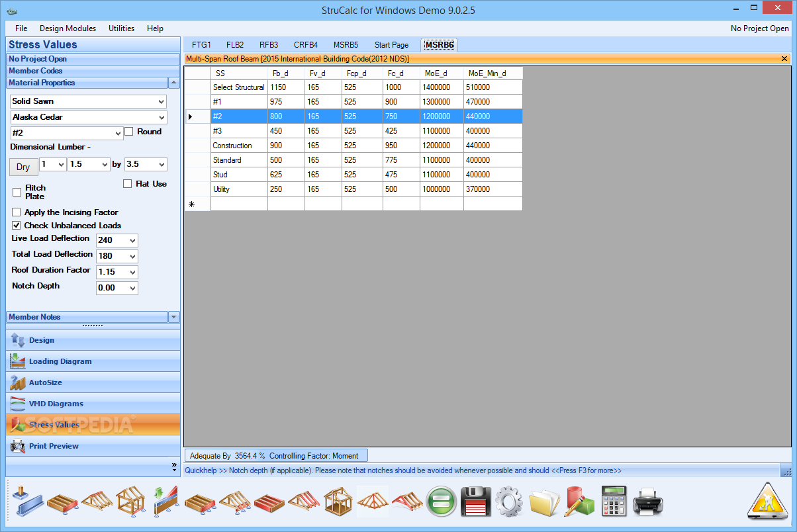
Task: Click the green circle equals icon
Action: (441, 502)
